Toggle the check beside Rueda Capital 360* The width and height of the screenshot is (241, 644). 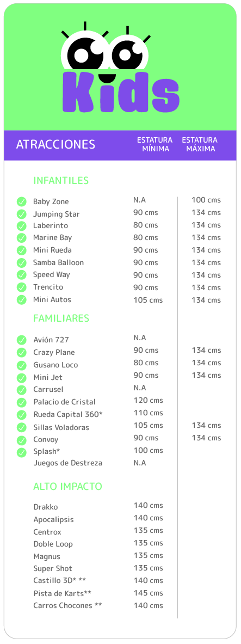point(22,415)
